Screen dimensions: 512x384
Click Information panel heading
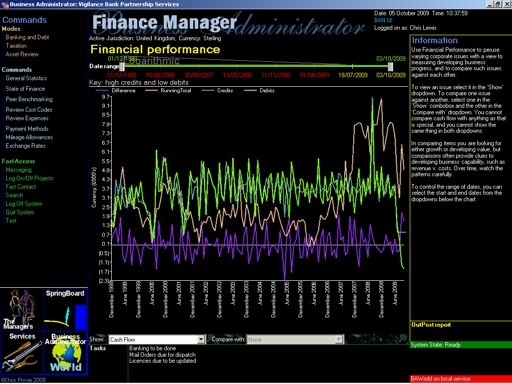435,40
